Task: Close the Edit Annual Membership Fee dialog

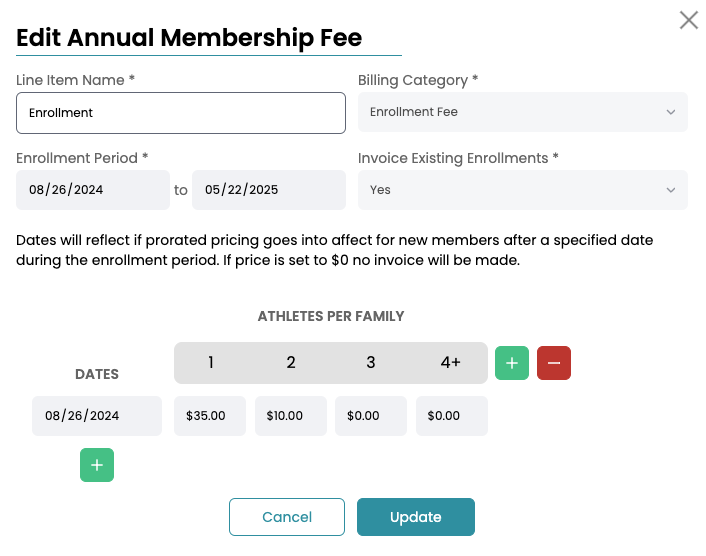Action: click(x=689, y=20)
